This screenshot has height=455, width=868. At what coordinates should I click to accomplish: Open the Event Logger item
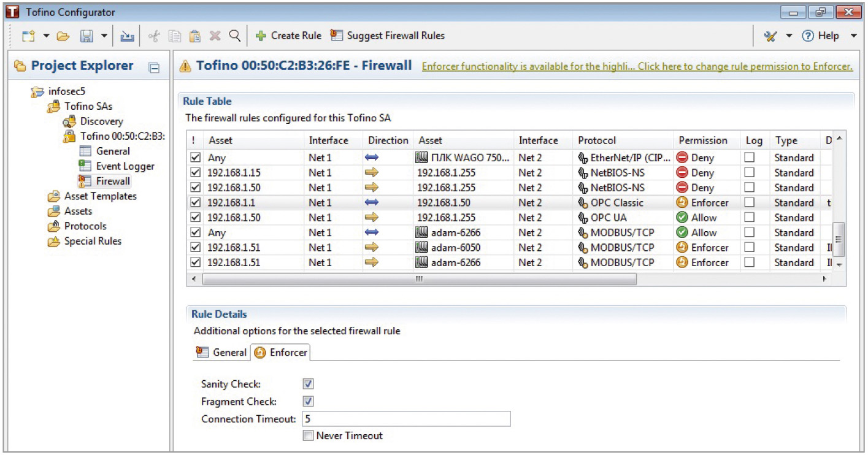click(117, 166)
